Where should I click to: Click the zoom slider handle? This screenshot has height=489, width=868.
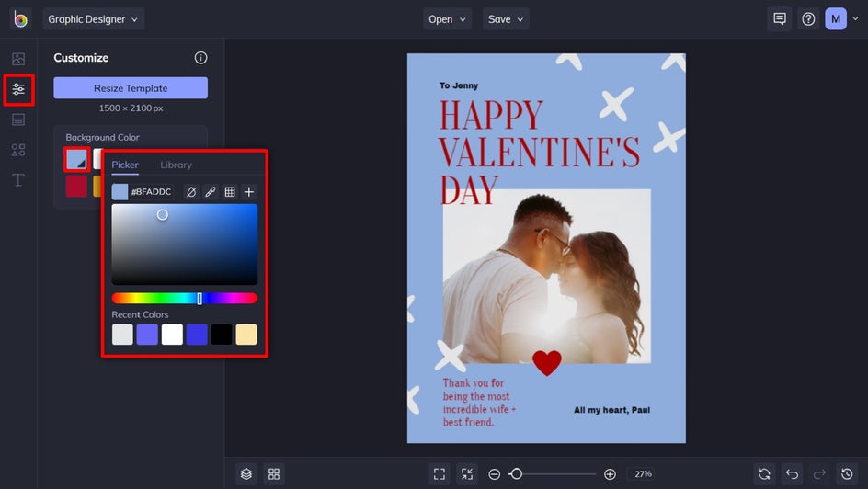(516, 474)
